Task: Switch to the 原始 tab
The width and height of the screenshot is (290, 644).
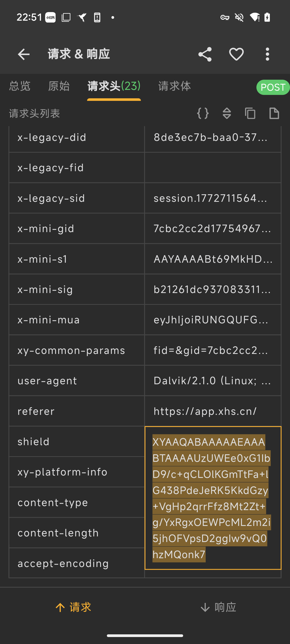Action: [59, 86]
